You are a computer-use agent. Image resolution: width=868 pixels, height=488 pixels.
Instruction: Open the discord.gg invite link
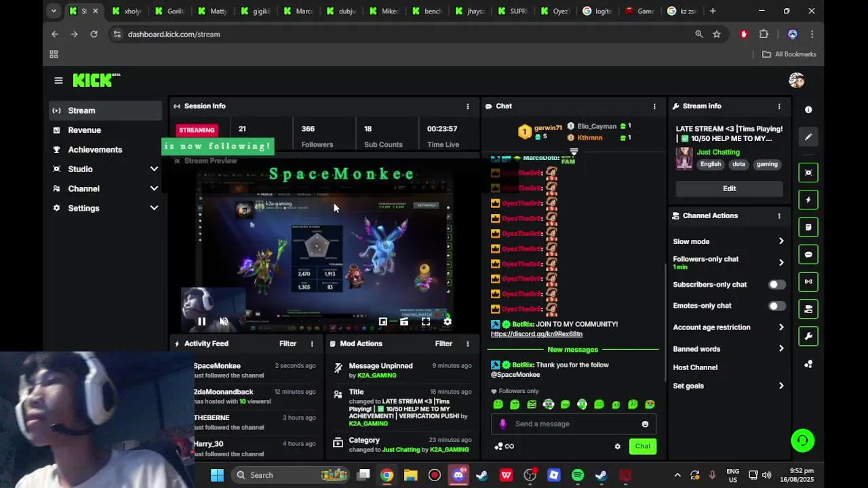coord(536,334)
